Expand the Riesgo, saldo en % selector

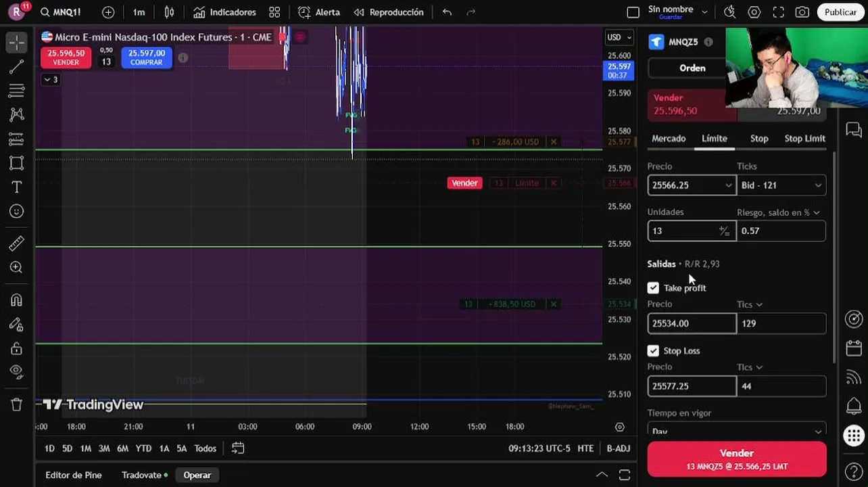click(x=778, y=212)
